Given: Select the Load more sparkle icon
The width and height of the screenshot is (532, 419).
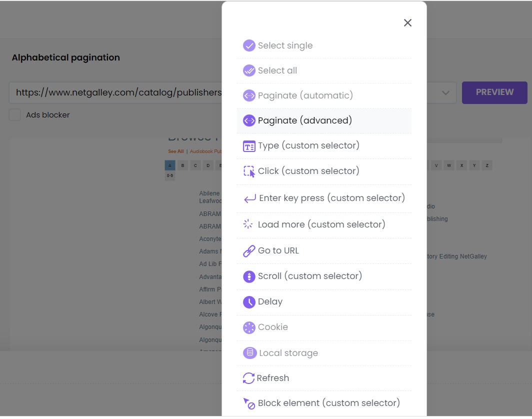Looking at the screenshot, I should pyautogui.click(x=249, y=224).
